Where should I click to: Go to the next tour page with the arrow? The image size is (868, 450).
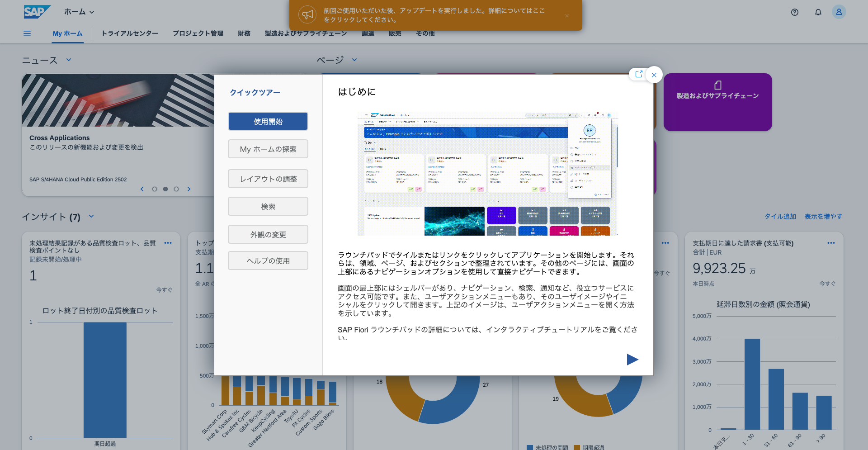click(x=632, y=360)
